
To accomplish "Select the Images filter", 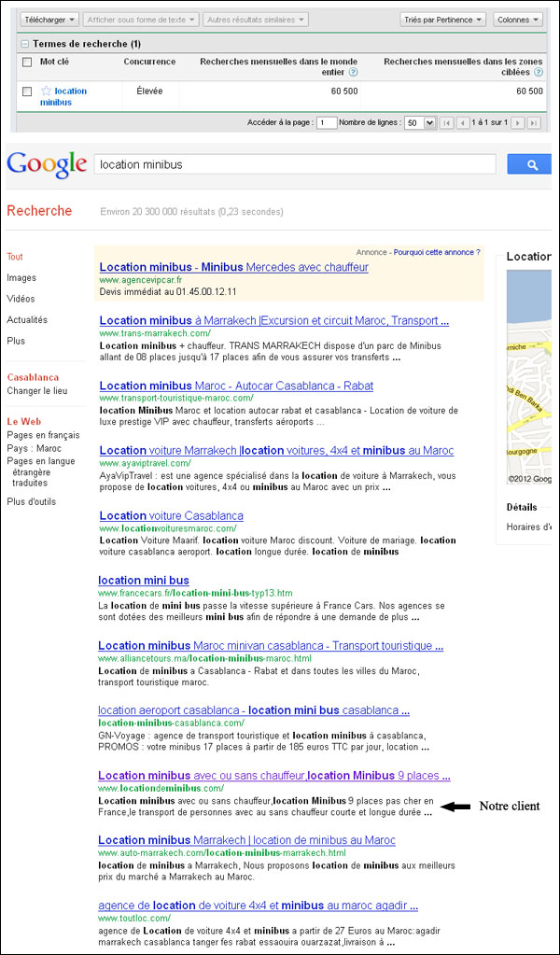I will (21, 278).
